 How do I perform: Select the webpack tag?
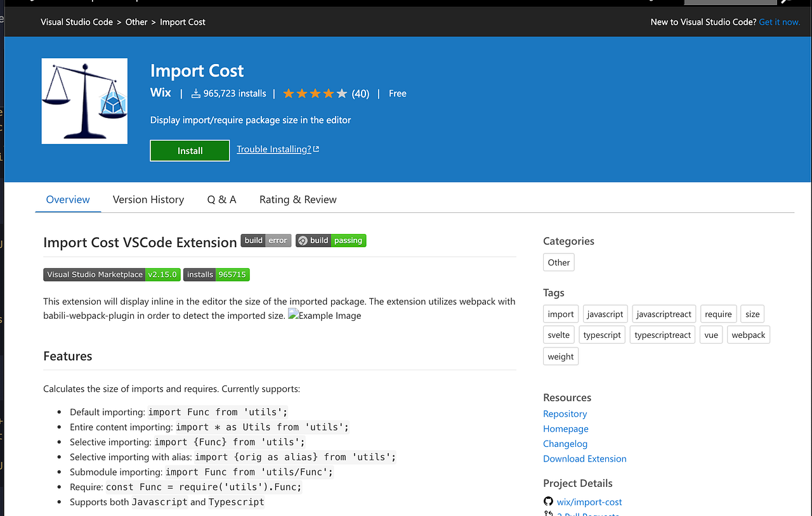(x=749, y=335)
